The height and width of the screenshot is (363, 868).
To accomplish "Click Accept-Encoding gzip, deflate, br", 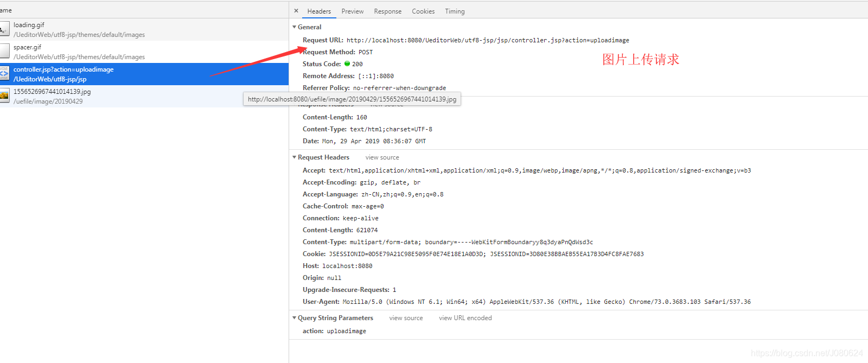I will tap(390, 182).
